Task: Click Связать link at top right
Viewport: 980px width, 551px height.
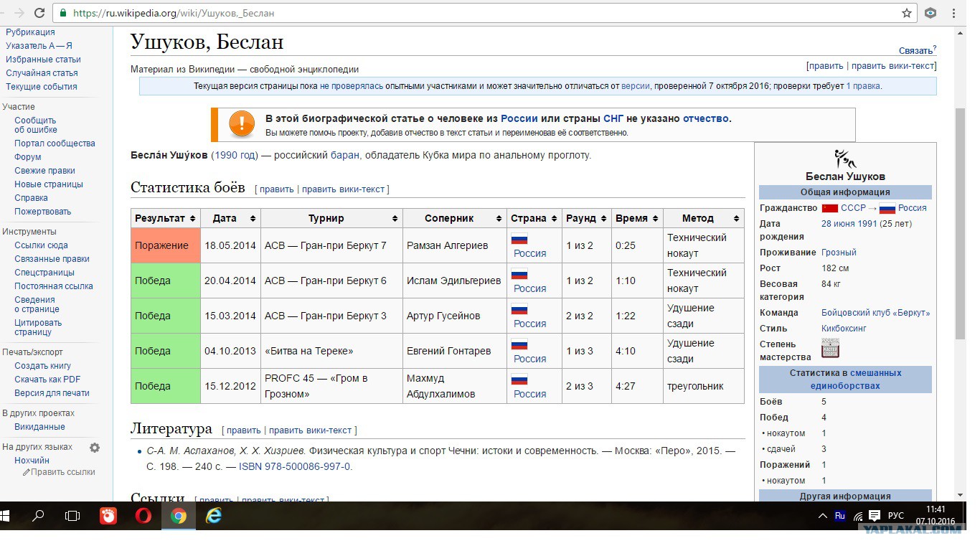Action: (916, 51)
